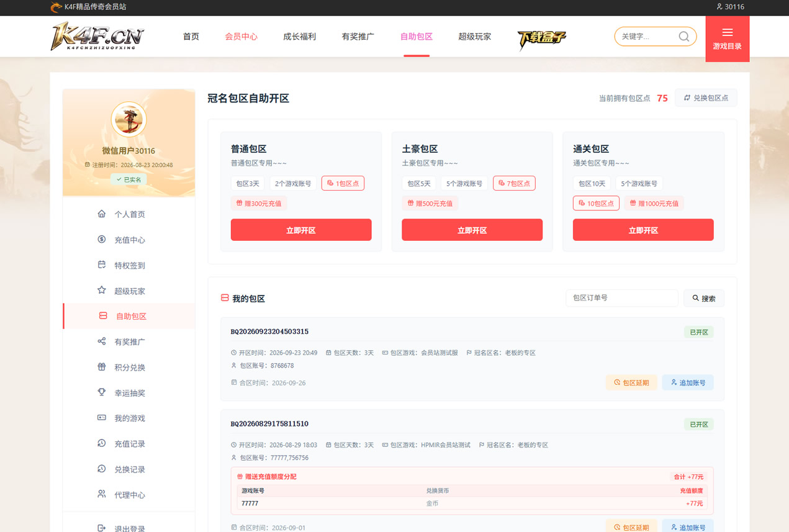Screen dimensions: 789x532
Task: Click 立即开区 for 通关包区
Action: pyautogui.click(x=643, y=230)
